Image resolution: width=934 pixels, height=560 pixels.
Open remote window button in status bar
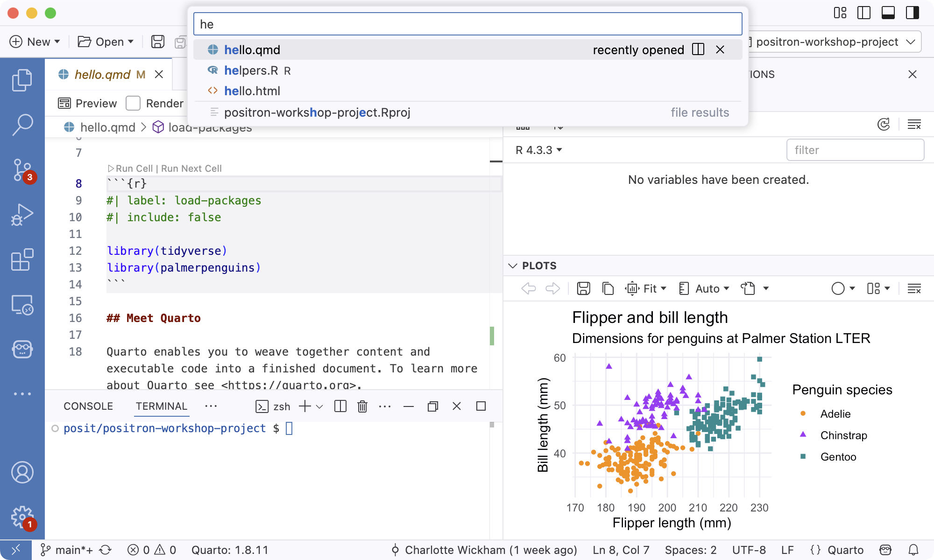(x=15, y=550)
